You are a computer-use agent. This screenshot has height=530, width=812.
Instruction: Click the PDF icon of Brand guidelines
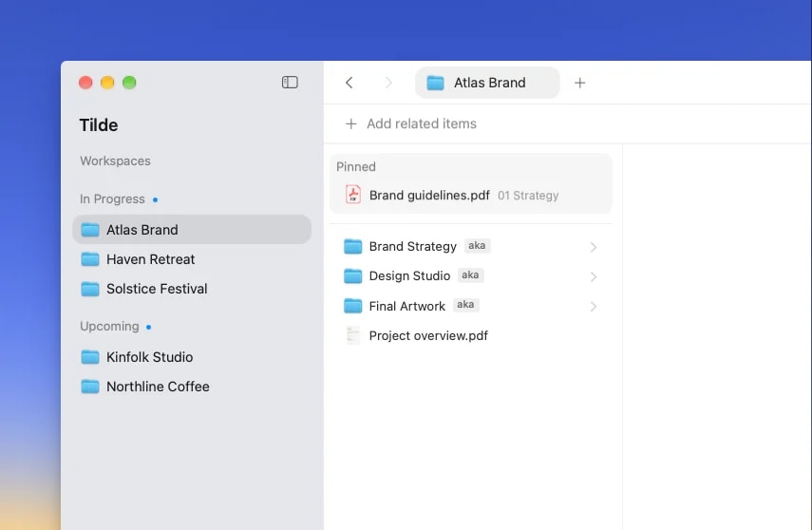353,195
